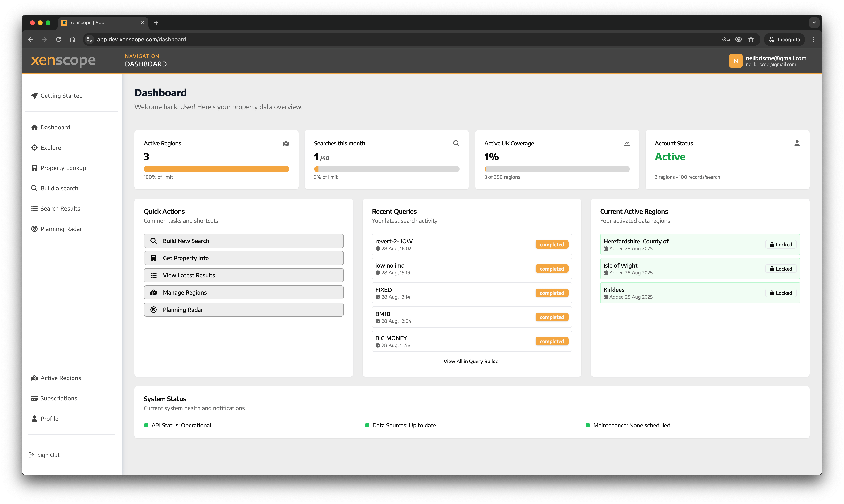Bookmark page with the star icon
This screenshot has width=844, height=504.
[751, 39]
